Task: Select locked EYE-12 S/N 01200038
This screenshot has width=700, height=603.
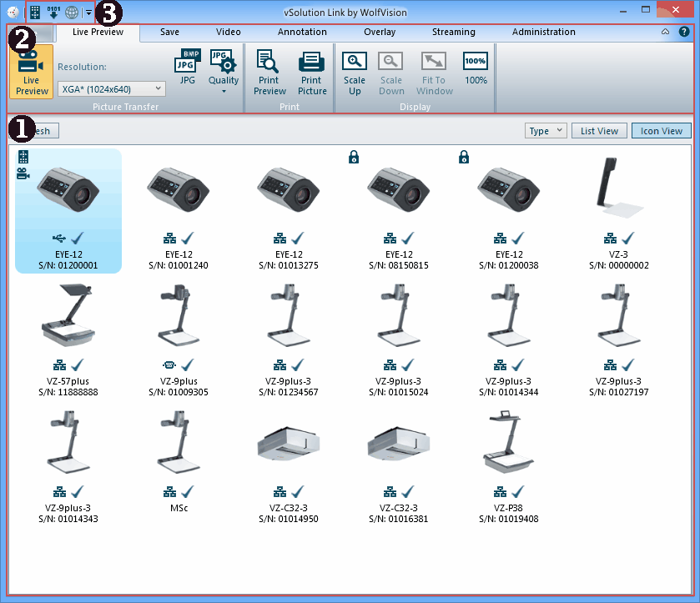Action: click(509, 211)
